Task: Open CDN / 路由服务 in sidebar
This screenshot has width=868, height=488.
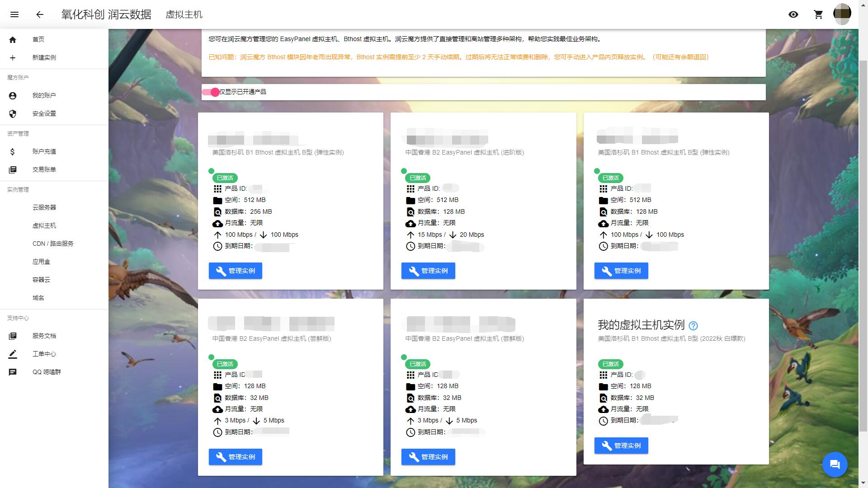Action: pos(54,244)
